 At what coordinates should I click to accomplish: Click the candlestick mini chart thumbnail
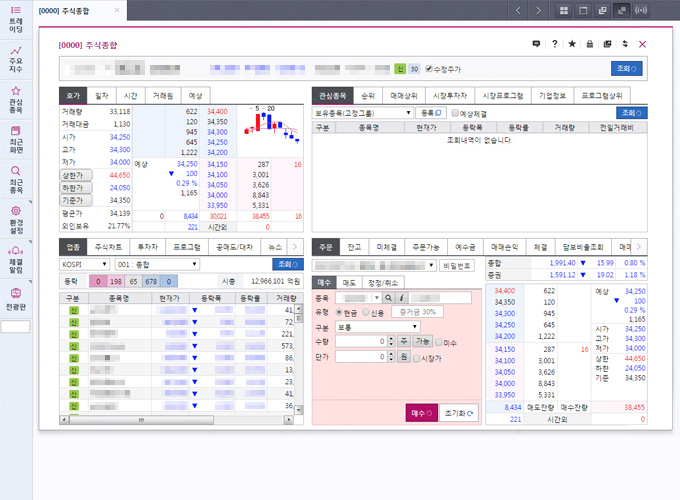click(x=270, y=126)
